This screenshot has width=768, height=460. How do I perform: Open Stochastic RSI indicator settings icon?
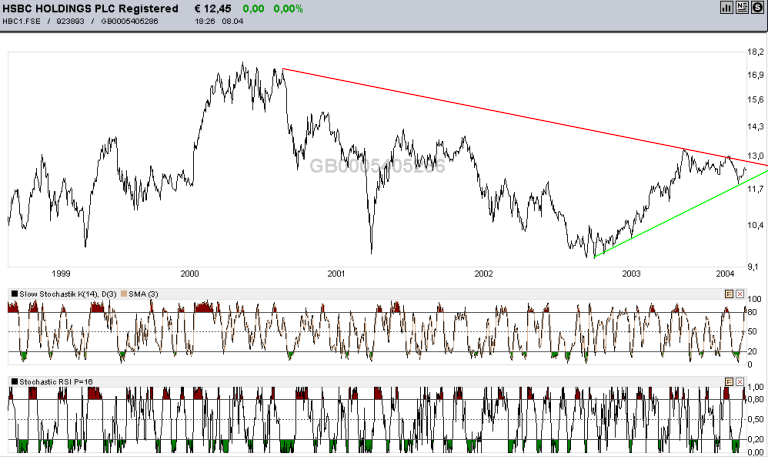point(729,382)
